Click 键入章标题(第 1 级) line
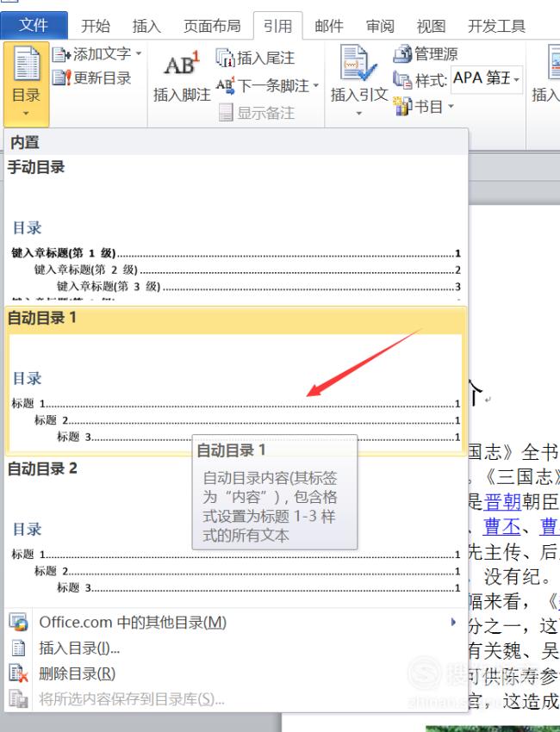This screenshot has height=732, width=560. [236, 253]
